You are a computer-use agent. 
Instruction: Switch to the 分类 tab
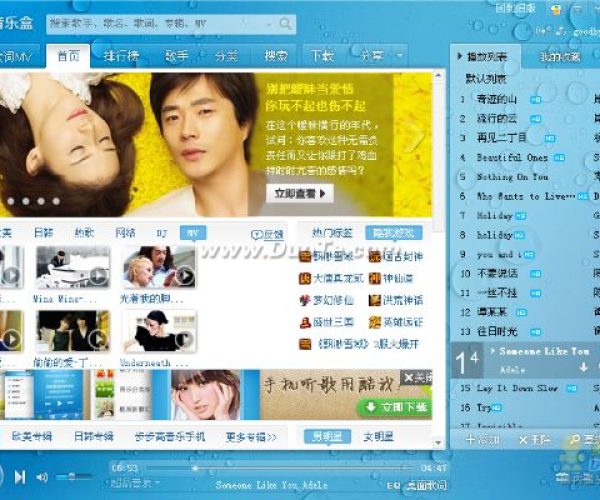click(226, 56)
